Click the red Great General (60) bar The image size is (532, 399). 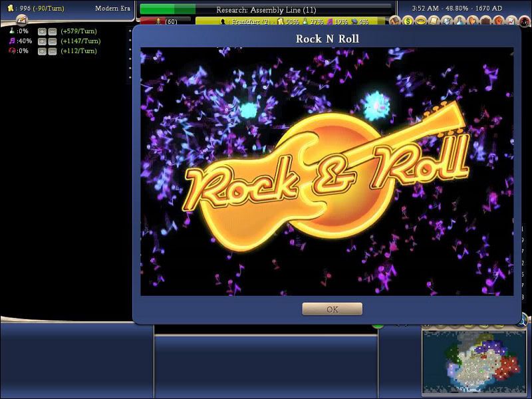pos(166,21)
